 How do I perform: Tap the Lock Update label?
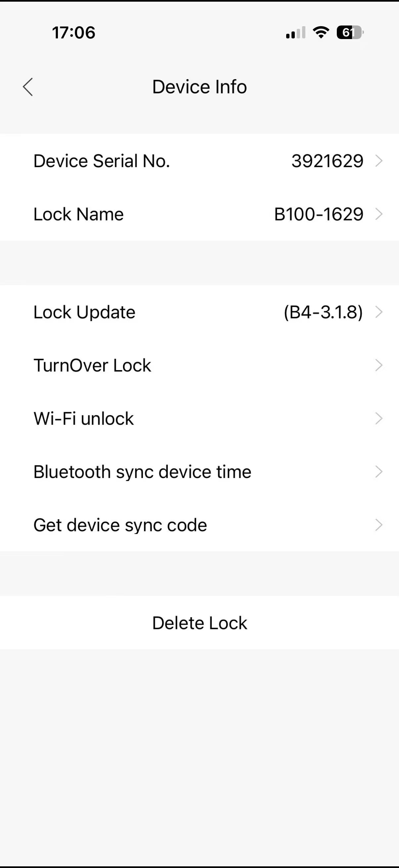pyautogui.click(x=84, y=312)
